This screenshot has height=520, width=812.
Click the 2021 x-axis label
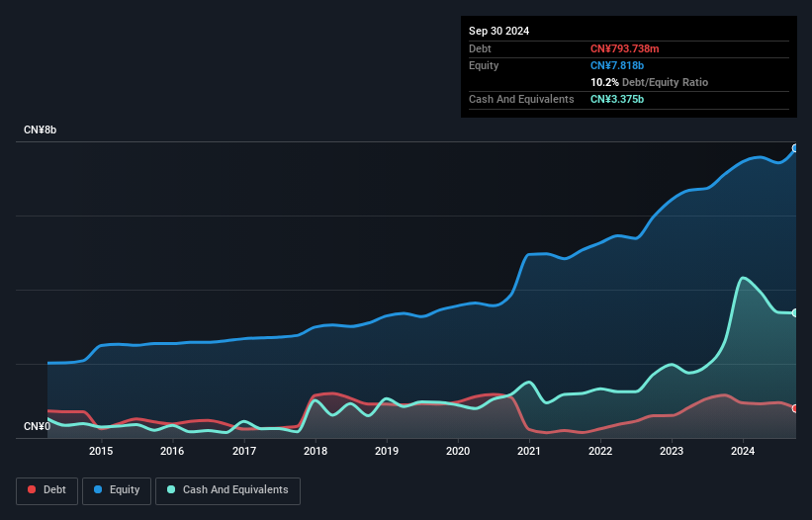(529, 451)
